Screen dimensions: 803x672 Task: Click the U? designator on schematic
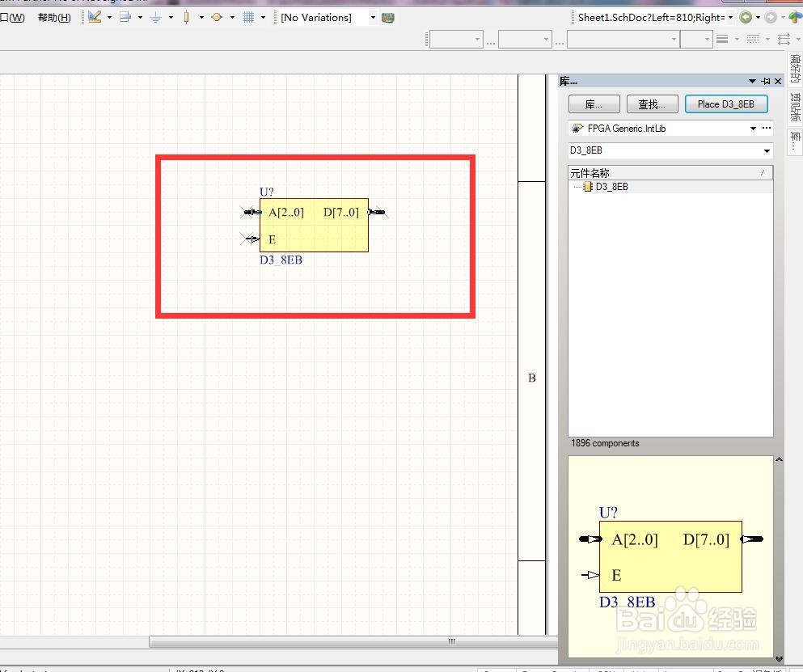tap(267, 192)
